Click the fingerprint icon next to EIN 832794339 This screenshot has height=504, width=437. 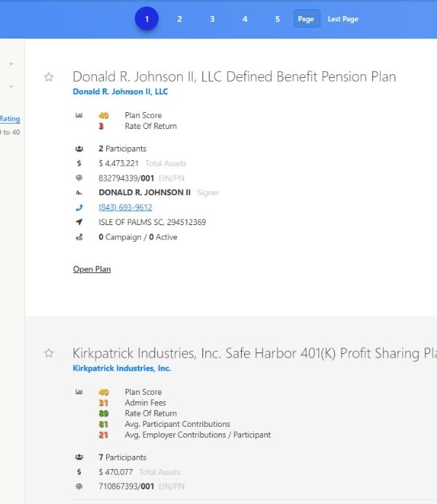point(79,178)
